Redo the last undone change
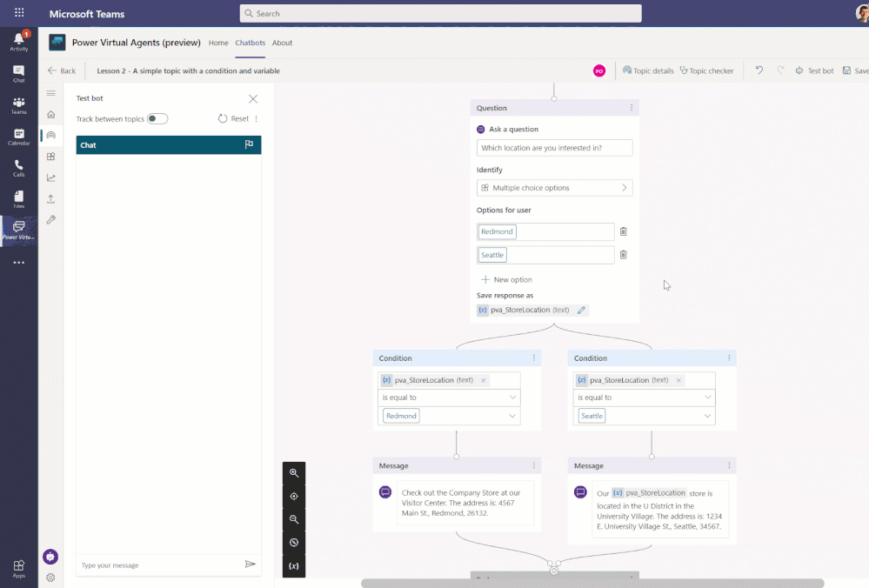The height and width of the screenshot is (588, 869). [780, 70]
